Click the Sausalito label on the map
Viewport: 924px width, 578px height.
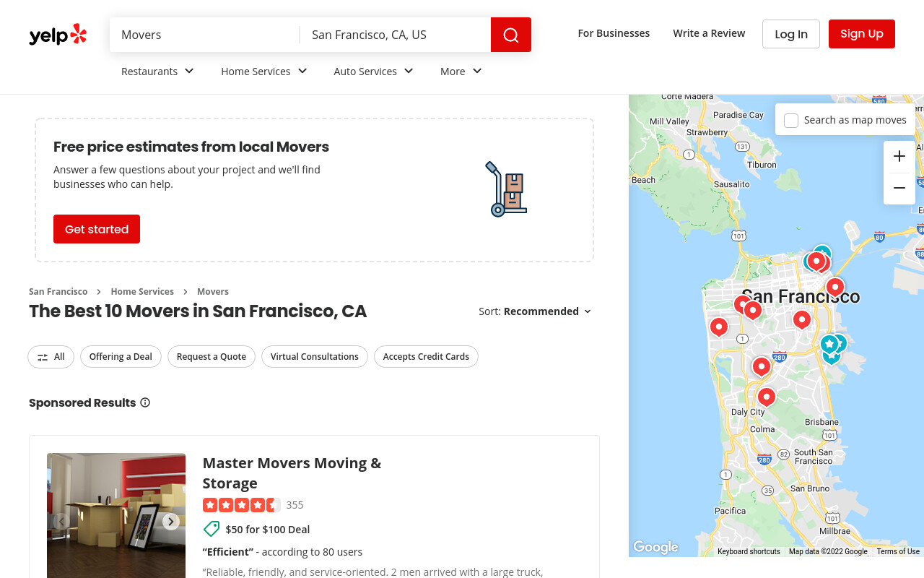(x=732, y=184)
